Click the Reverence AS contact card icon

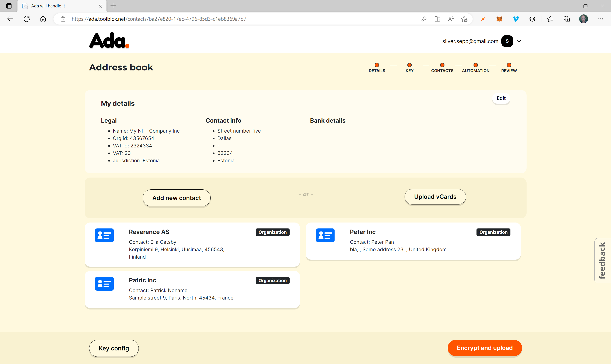[x=104, y=235]
